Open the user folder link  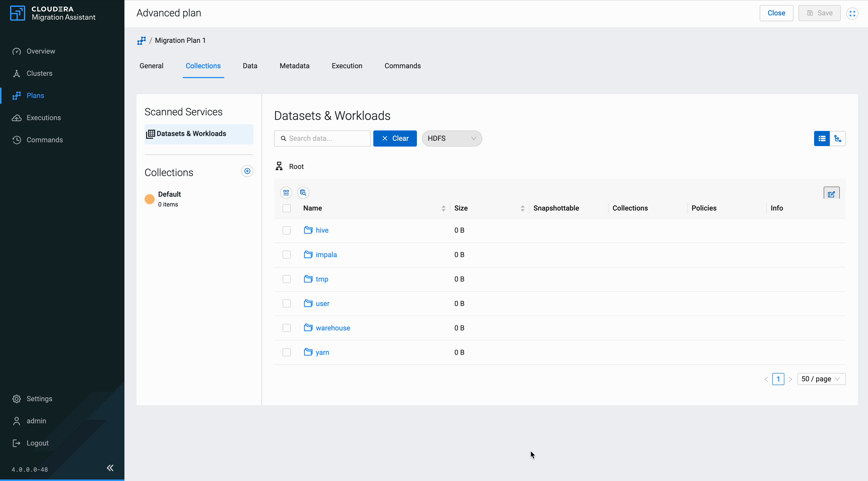pos(322,303)
